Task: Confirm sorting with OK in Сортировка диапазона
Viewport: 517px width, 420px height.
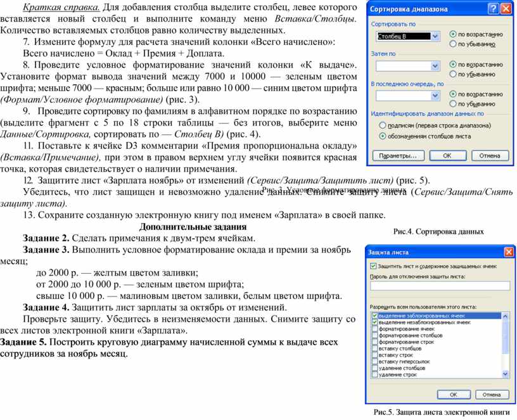Action: click(448, 156)
